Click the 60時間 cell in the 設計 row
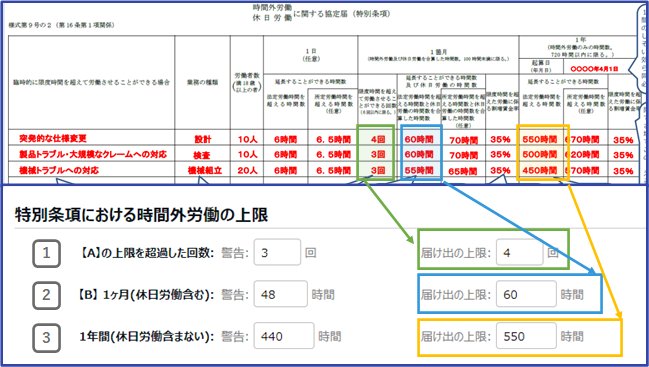This screenshot has height=367, width=649. pyautogui.click(x=419, y=139)
